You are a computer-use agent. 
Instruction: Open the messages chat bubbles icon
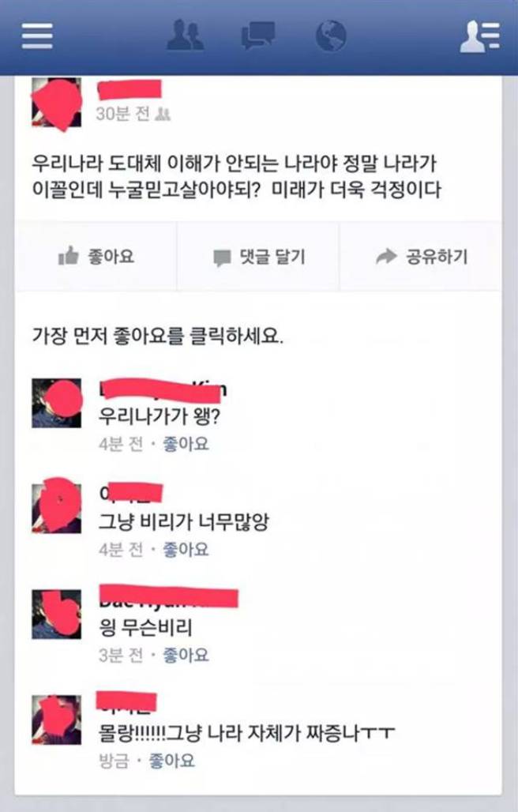(x=257, y=36)
